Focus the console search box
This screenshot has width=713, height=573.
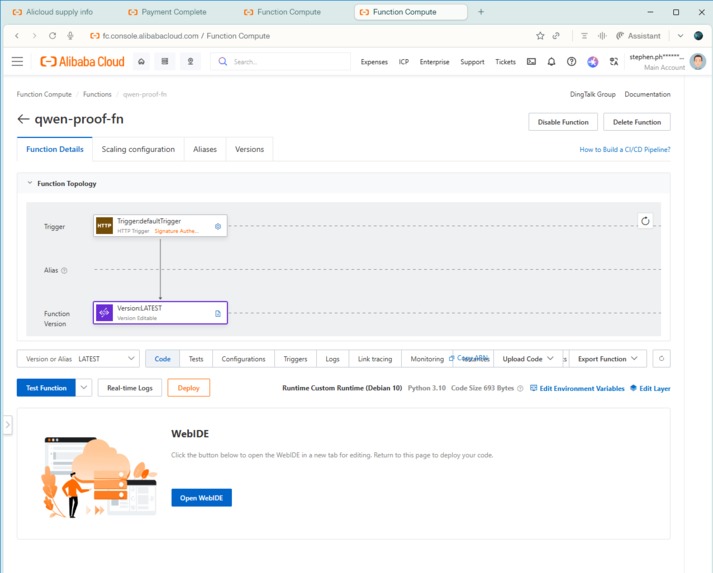coord(281,61)
